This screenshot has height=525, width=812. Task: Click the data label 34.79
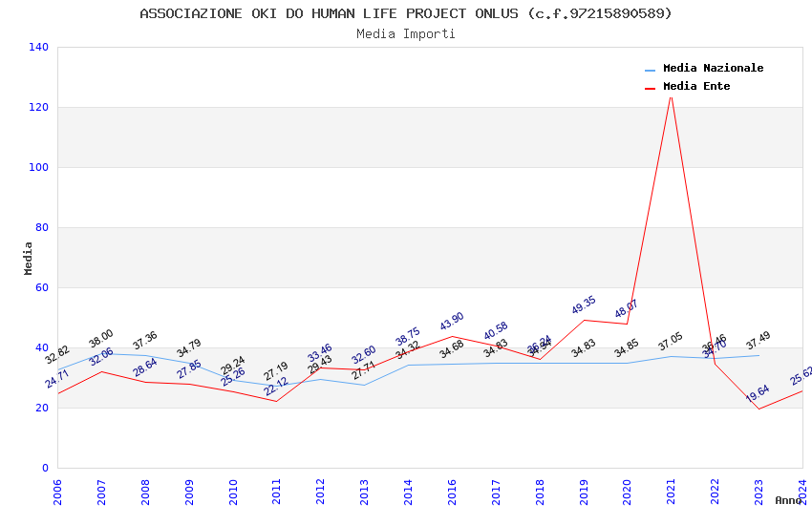(189, 348)
